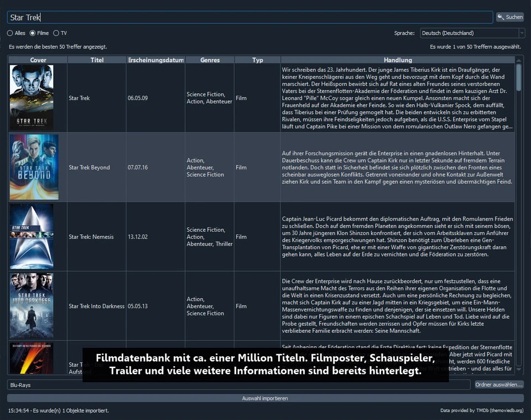This screenshot has height=420, width=531.
Task: Sort by the Handlung column header
Action: [398, 60]
